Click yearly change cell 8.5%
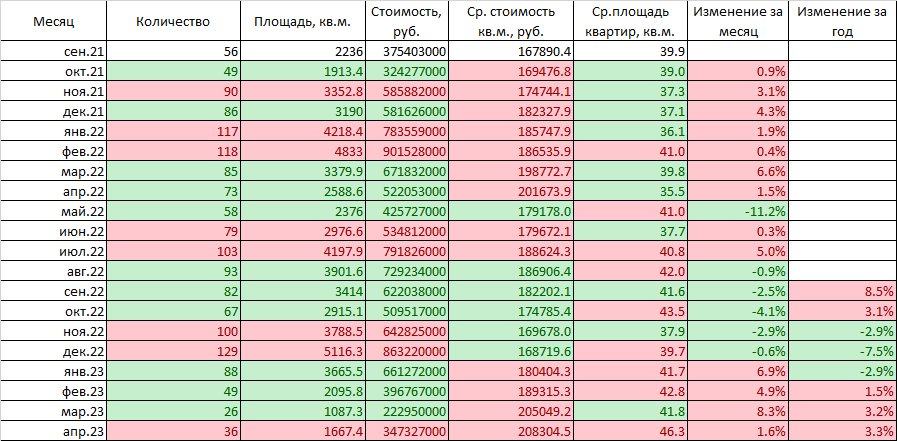897x441 pixels. click(842, 292)
